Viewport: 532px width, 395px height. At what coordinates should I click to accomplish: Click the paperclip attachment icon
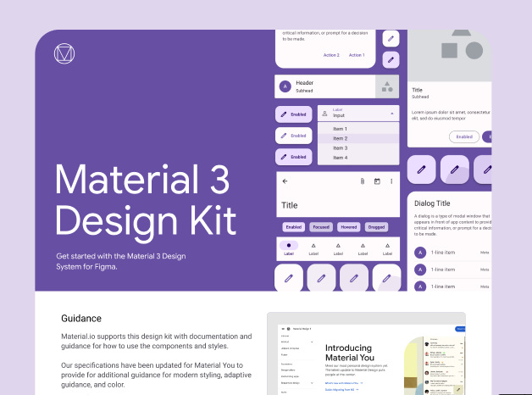point(363,181)
